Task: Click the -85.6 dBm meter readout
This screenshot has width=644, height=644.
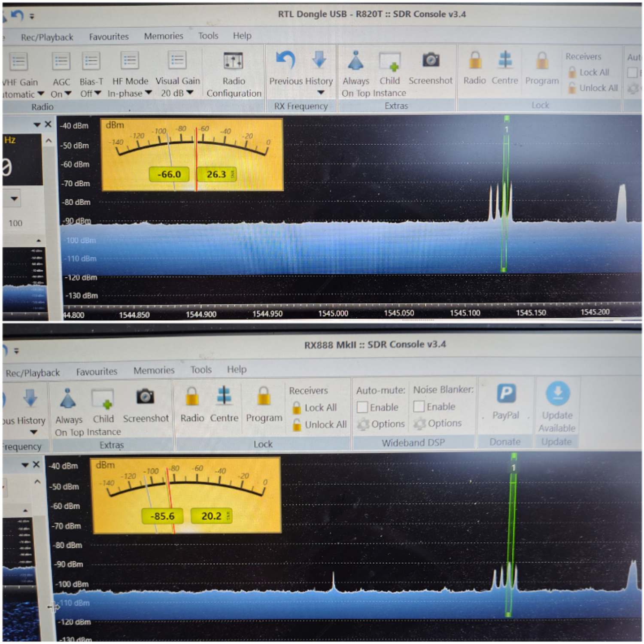Action: [x=162, y=516]
